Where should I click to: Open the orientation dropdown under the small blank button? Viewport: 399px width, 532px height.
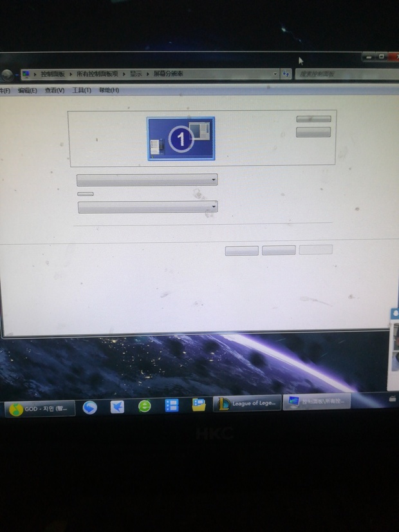pos(148,207)
